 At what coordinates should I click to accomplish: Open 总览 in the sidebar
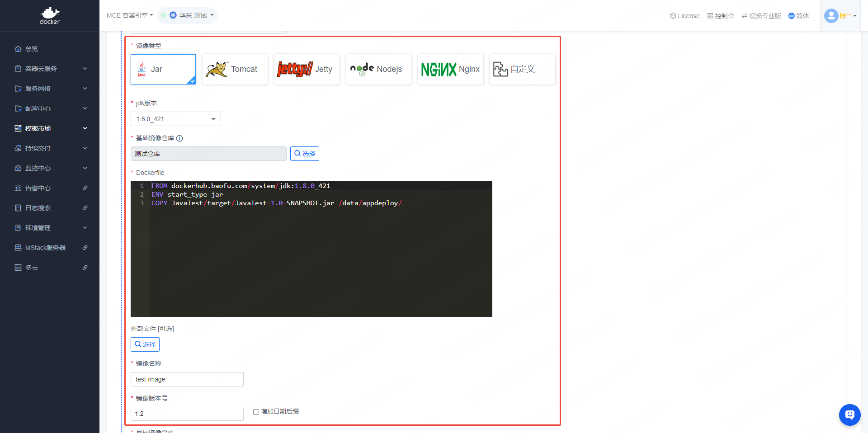tap(32, 49)
